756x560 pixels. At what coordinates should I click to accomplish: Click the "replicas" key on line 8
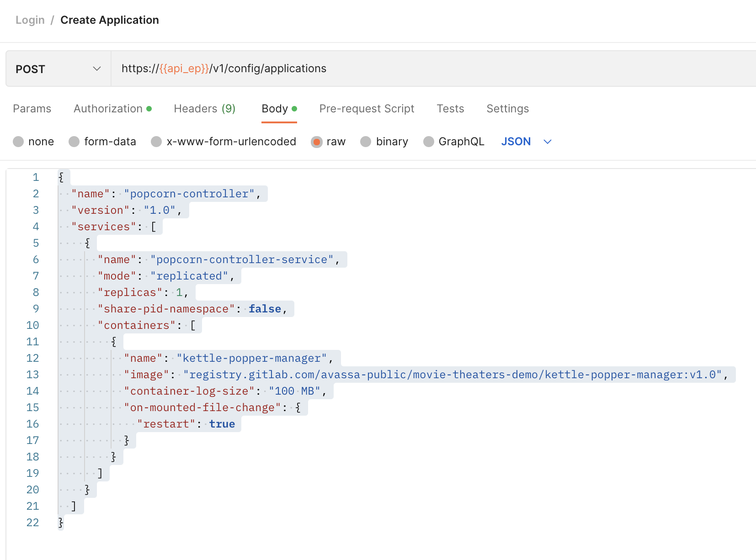pyautogui.click(x=130, y=292)
